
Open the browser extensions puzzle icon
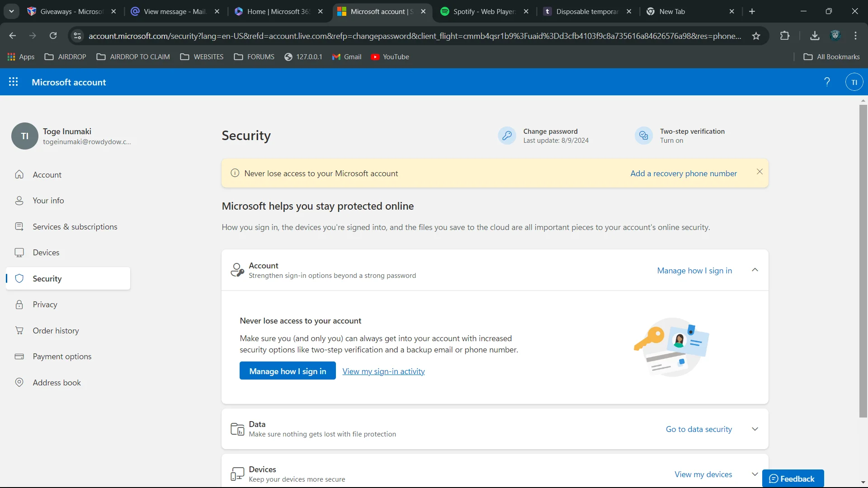[785, 36]
